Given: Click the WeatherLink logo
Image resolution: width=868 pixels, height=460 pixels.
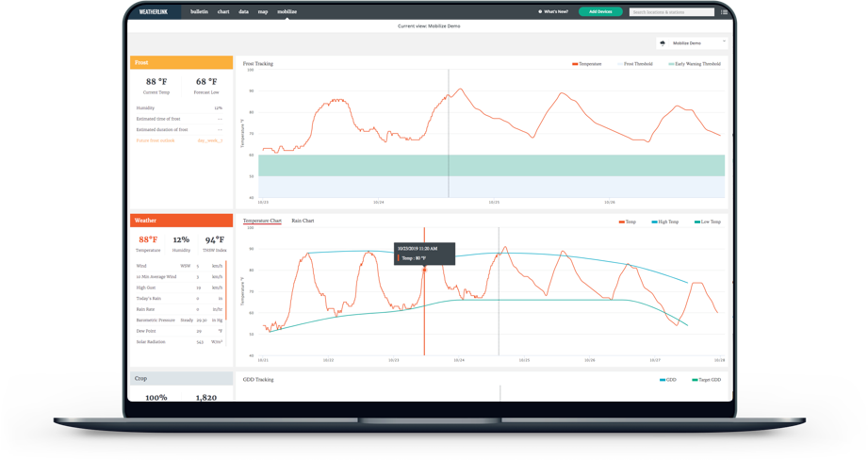Looking at the screenshot, I should pos(154,11).
